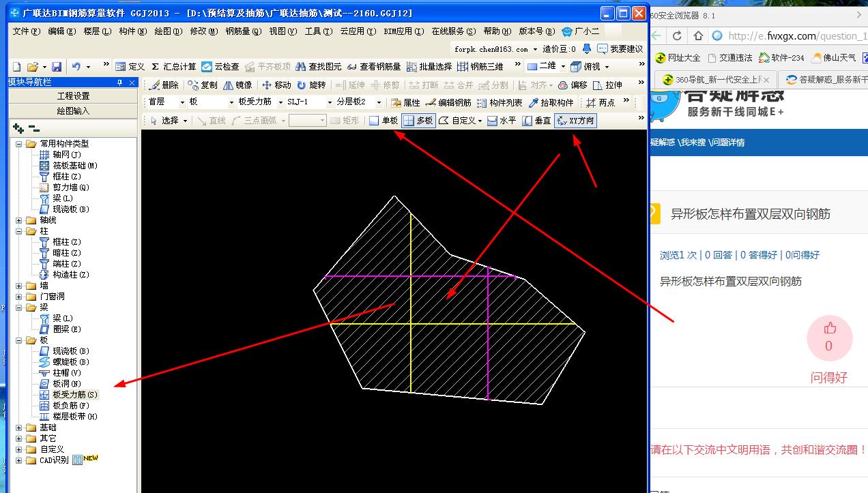Expand the 轴线 tree node
The height and width of the screenshot is (493, 868).
click(x=19, y=220)
